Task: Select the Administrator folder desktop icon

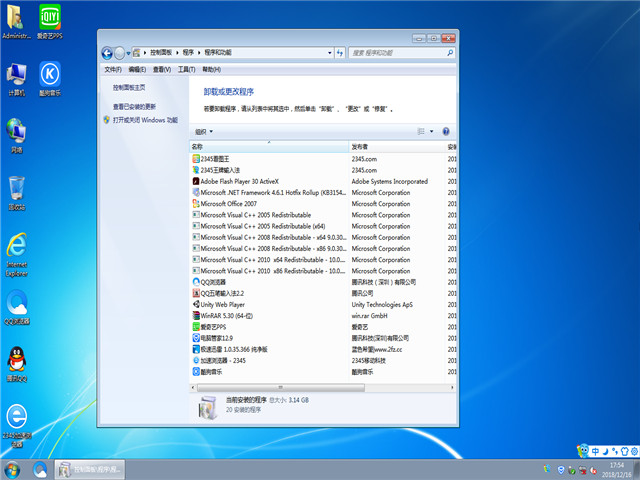Action: coord(16,22)
